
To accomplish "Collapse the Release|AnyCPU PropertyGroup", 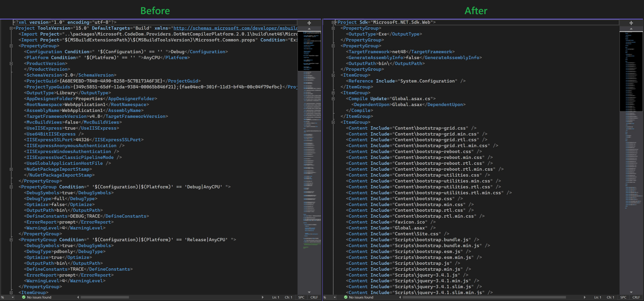I will pyautogui.click(x=11, y=240).
